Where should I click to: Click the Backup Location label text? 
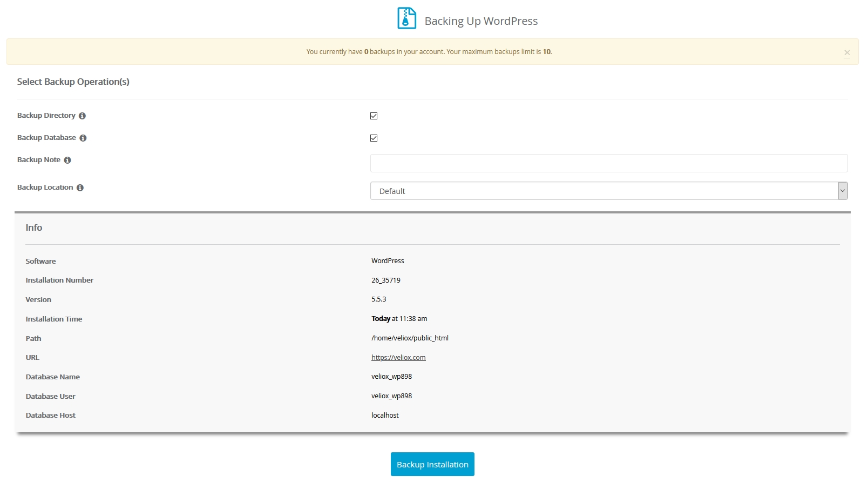(45, 188)
